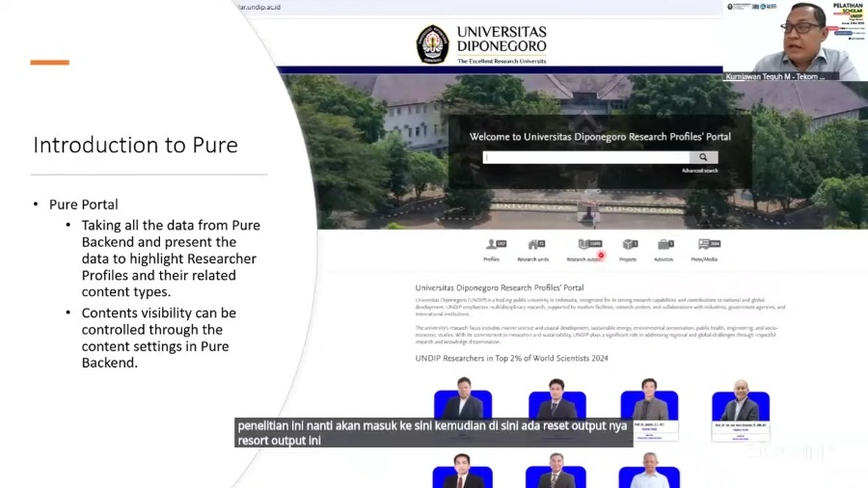Viewport: 868px width, 488px height.
Task: Focus the research portal search field
Action: point(586,157)
